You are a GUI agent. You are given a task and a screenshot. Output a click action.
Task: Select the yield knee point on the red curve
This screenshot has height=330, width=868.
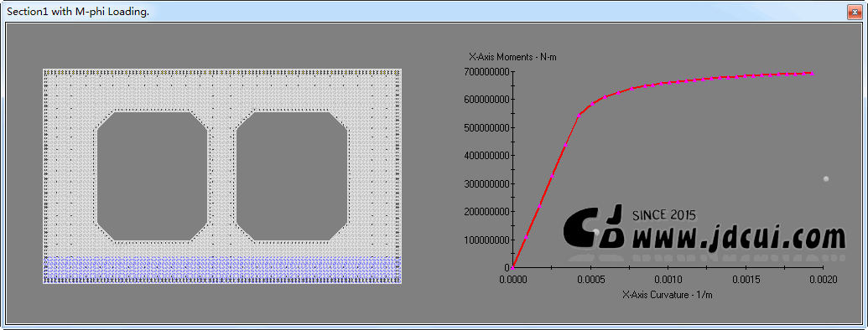[x=579, y=115]
